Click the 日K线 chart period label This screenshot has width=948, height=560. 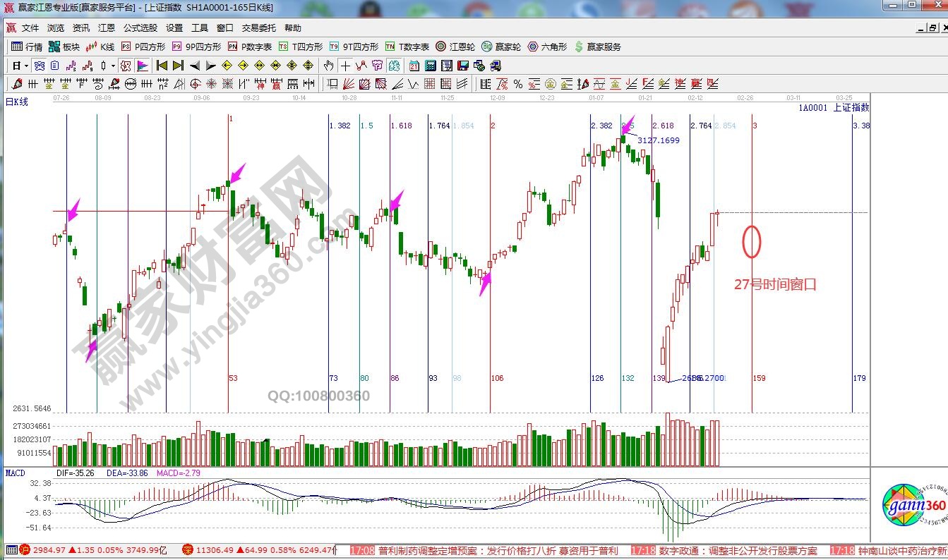(17, 102)
